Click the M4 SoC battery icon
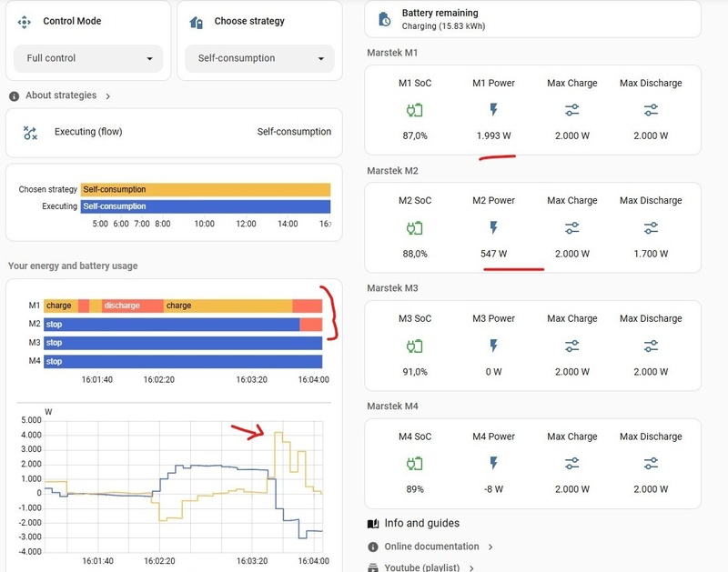728x572 pixels. tap(414, 464)
